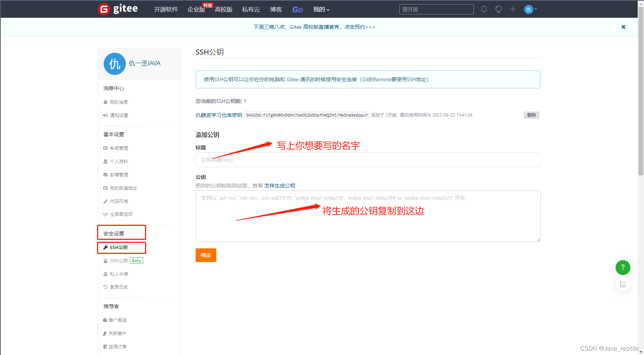
Task: Click the green help question-mark button
Action: (x=623, y=267)
